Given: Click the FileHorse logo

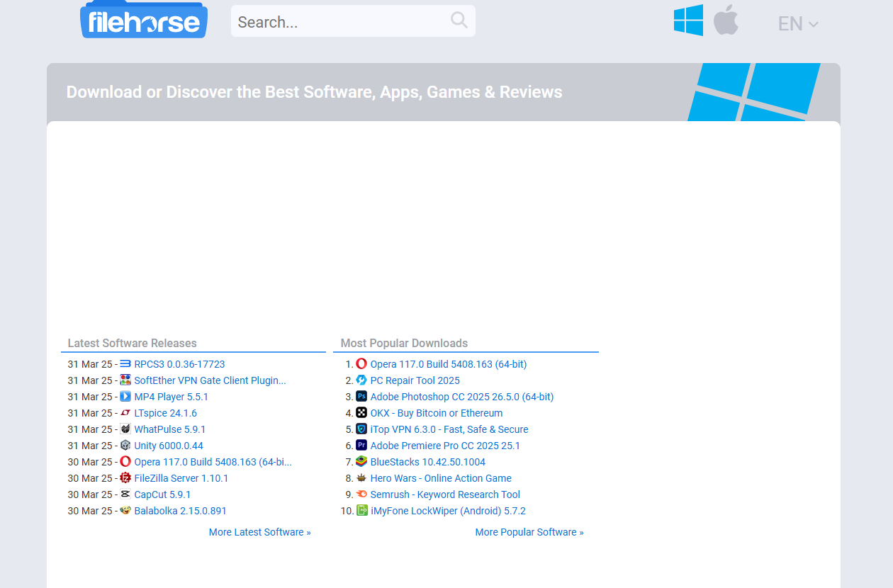Looking at the screenshot, I should tap(144, 20).
